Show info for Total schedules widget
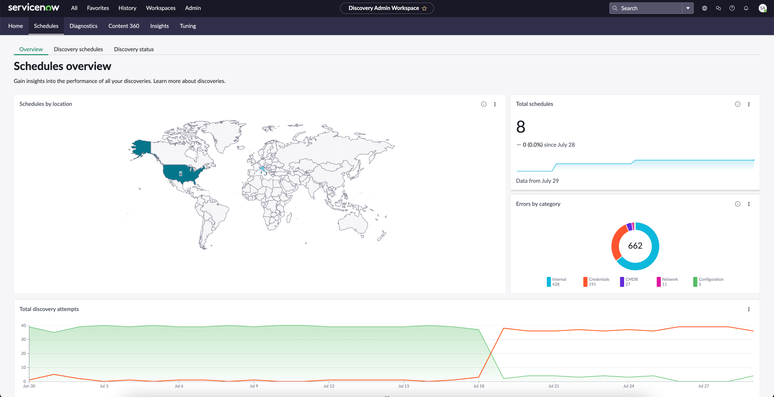The width and height of the screenshot is (774, 397). tap(737, 104)
